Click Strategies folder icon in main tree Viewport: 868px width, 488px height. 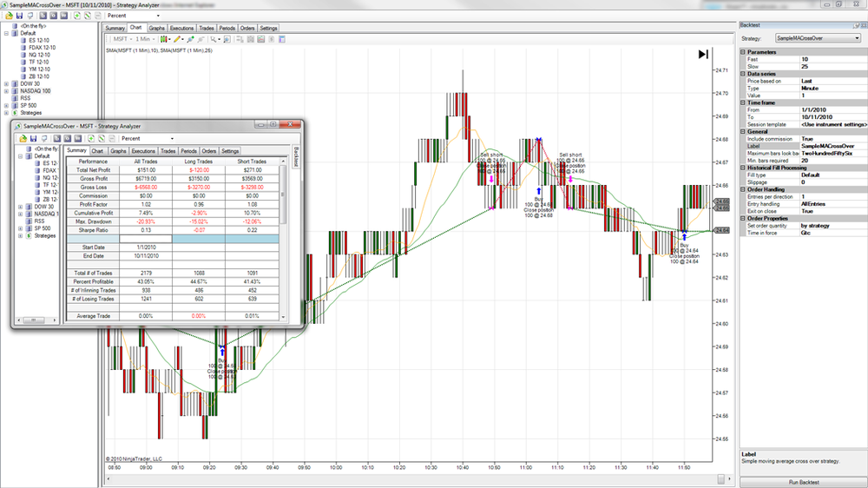[x=15, y=112]
